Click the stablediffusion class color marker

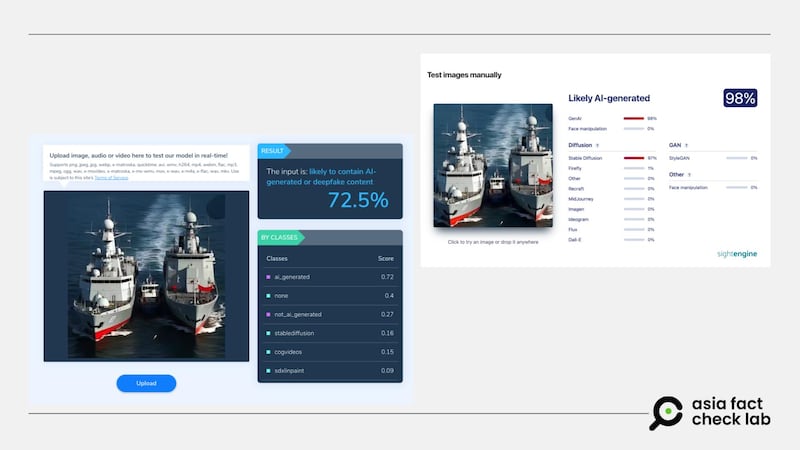(268, 333)
